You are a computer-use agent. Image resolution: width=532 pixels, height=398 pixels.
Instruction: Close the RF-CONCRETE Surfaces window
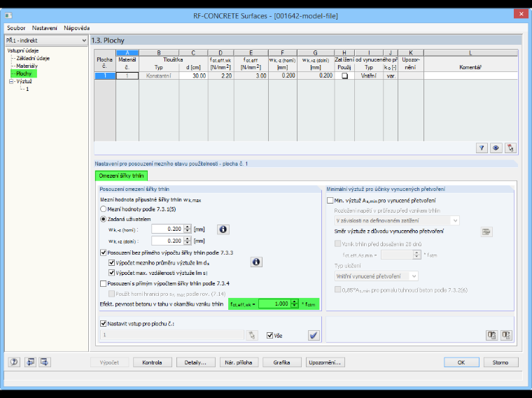(x=521, y=14)
